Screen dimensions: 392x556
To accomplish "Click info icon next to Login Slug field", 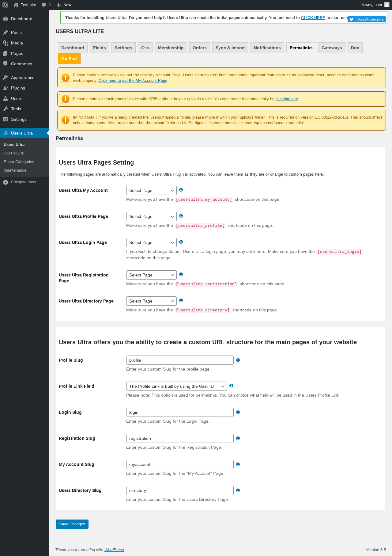I will [238, 412].
